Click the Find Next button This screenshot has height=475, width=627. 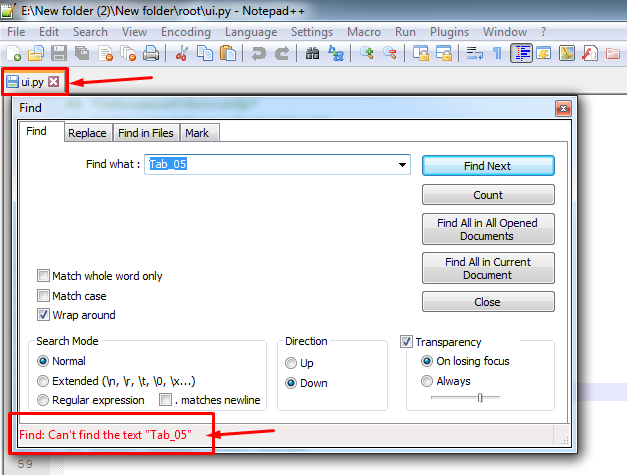pos(488,166)
